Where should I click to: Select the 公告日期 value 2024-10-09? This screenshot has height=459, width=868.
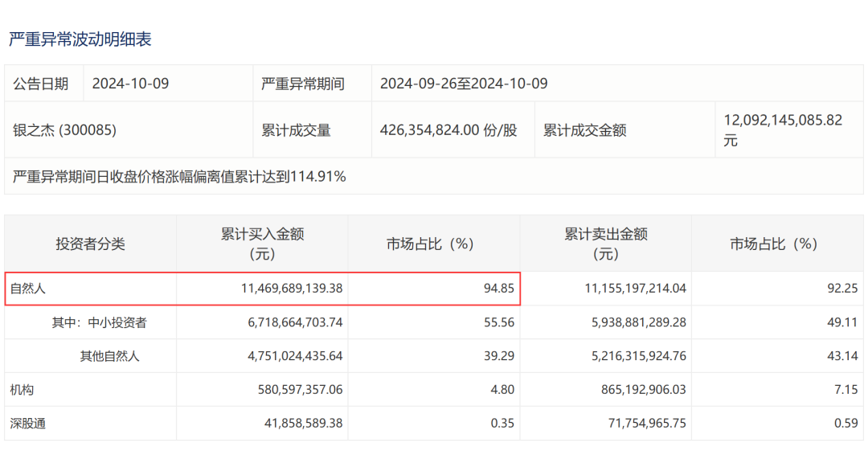130,84
